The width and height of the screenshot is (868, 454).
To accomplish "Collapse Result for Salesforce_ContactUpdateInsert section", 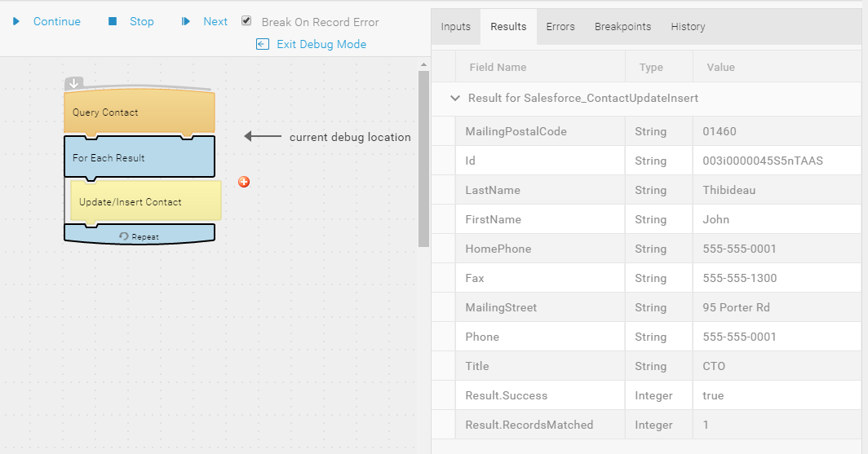I will pyautogui.click(x=455, y=99).
